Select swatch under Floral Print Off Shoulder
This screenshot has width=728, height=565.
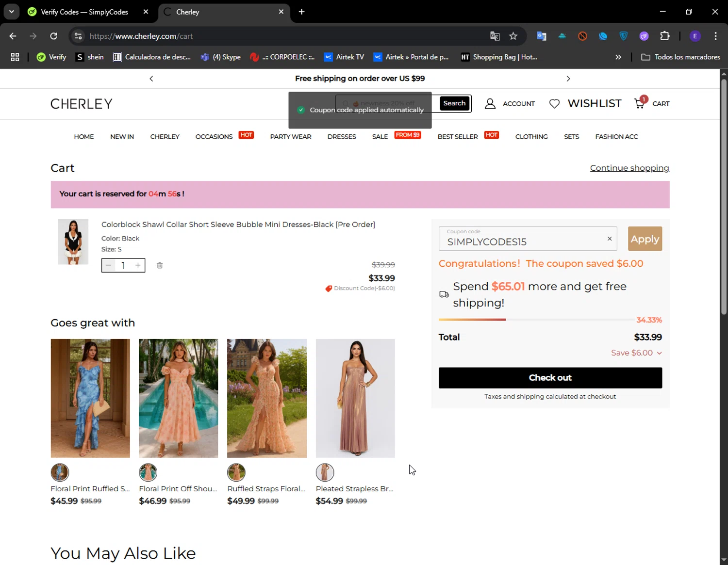[x=148, y=472]
